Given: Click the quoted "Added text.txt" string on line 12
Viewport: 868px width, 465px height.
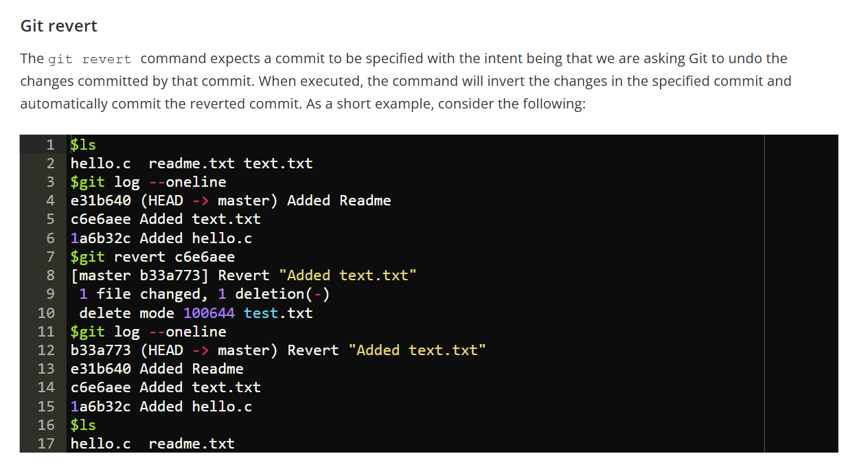Looking at the screenshot, I should pyautogui.click(x=417, y=350).
